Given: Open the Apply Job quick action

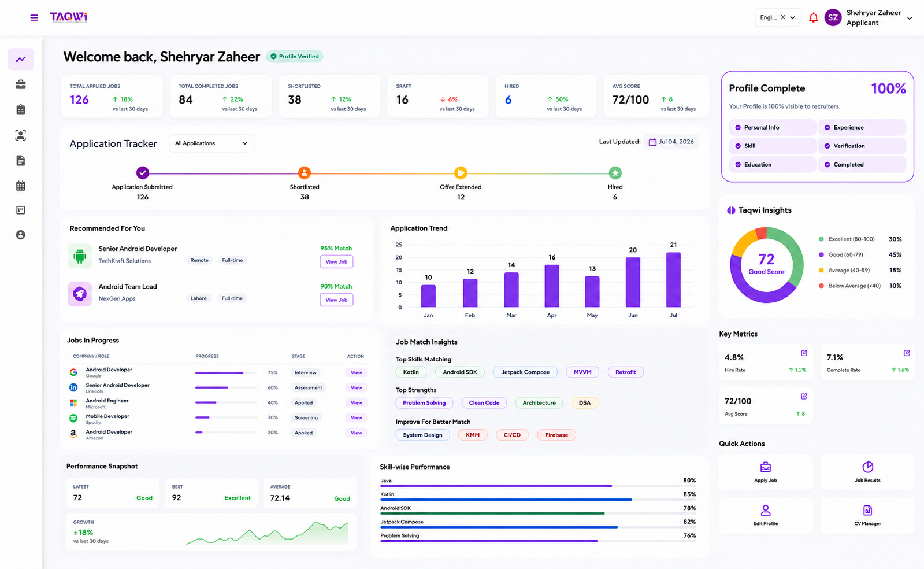Looking at the screenshot, I should (766, 472).
